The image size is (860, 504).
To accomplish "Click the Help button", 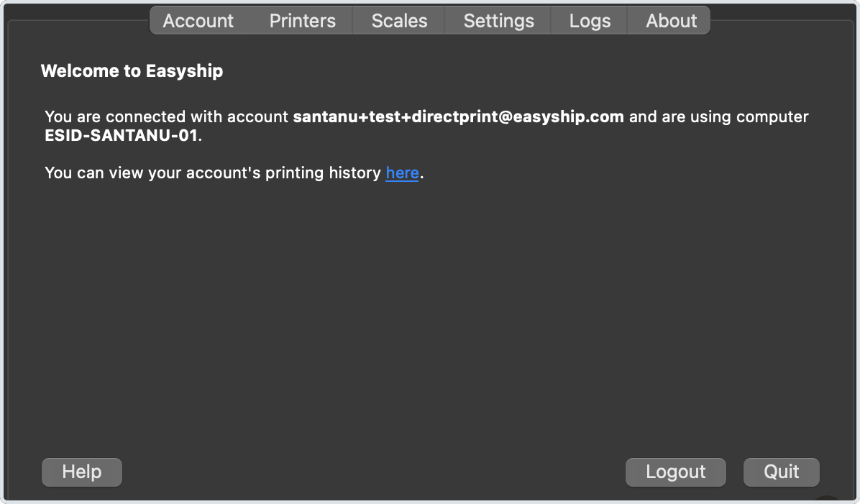I will pyautogui.click(x=82, y=472).
